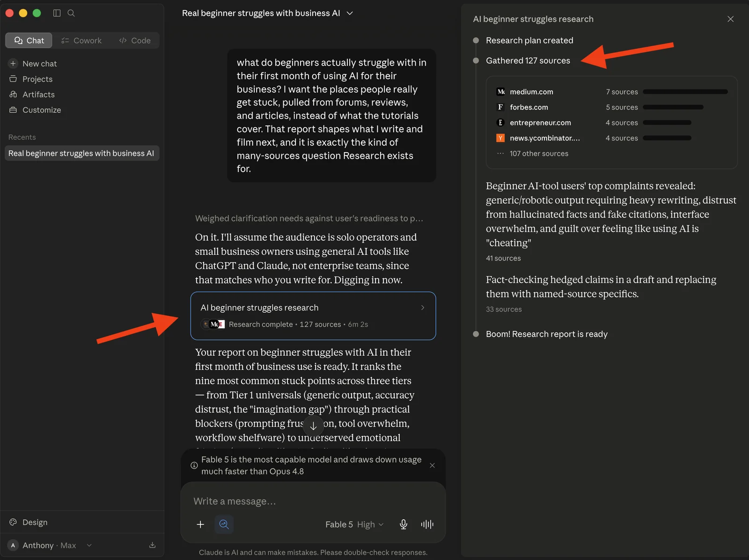Screen dimensions: 749x560
Task: Click the microphone dictation icon
Action: click(x=404, y=524)
